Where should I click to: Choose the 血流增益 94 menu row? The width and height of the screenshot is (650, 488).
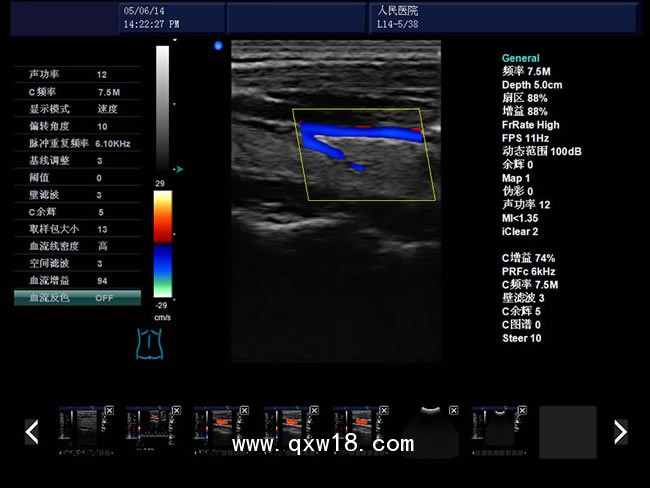77,280
